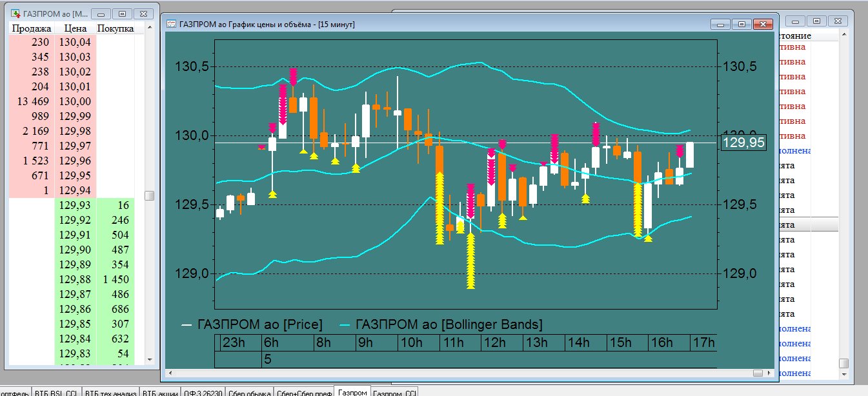Click the date 5 label under time axis
868x396 pixels.
pyautogui.click(x=268, y=359)
